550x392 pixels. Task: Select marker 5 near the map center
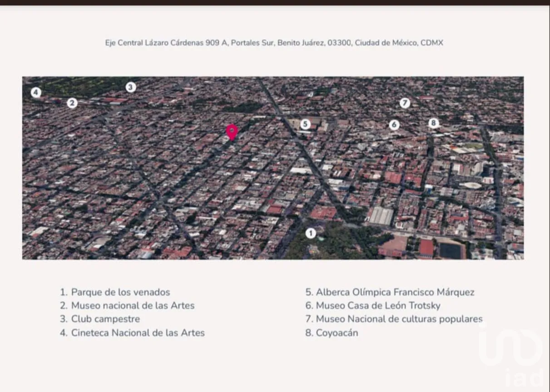point(305,123)
